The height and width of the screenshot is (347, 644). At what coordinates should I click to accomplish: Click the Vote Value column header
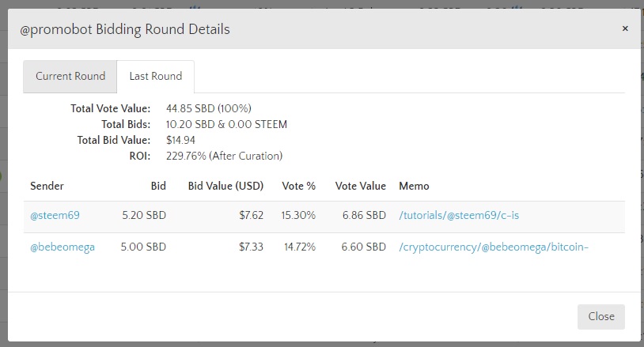(360, 186)
